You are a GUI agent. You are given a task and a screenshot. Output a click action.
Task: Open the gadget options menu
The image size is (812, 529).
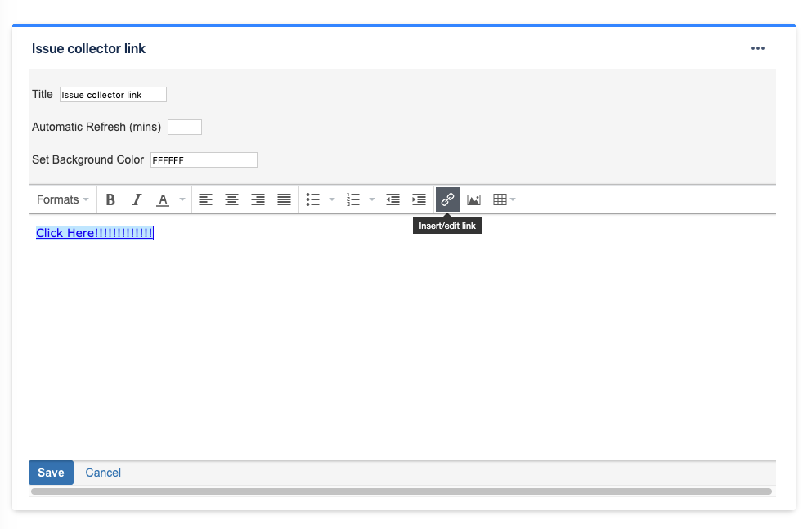click(x=757, y=48)
